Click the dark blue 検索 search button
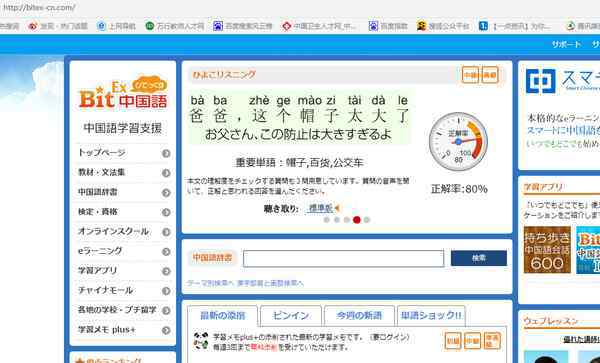This screenshot has height=363, width=600. click(479, 258)
